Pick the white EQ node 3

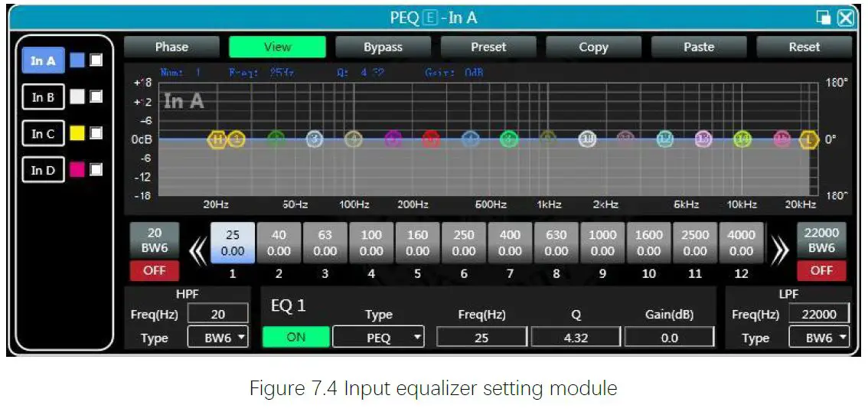click(x=315, y=139)
